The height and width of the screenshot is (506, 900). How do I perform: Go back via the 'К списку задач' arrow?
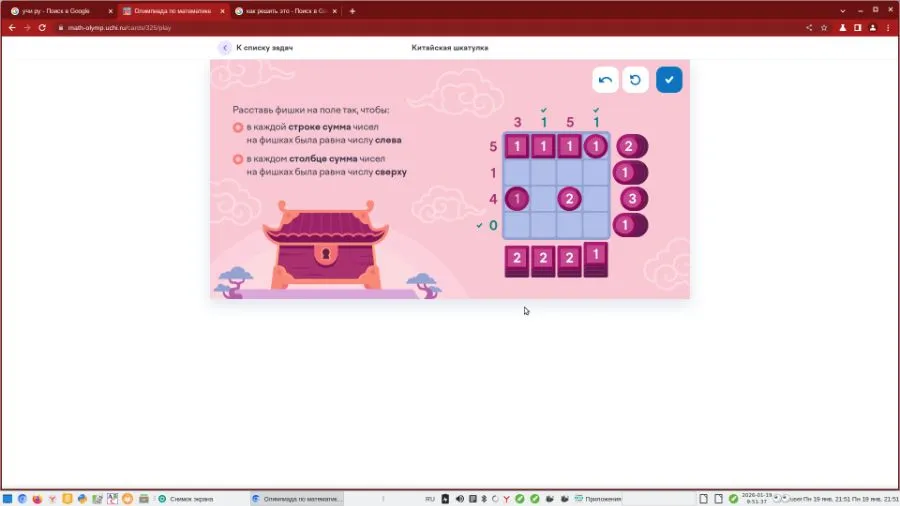224,48
